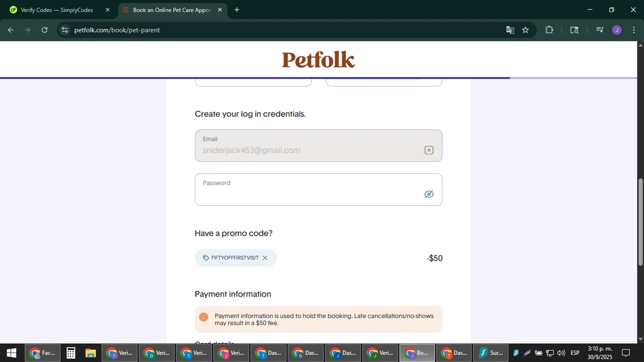Click the scrollbar down arrow
644x362 pixels.
coord(641,339)
